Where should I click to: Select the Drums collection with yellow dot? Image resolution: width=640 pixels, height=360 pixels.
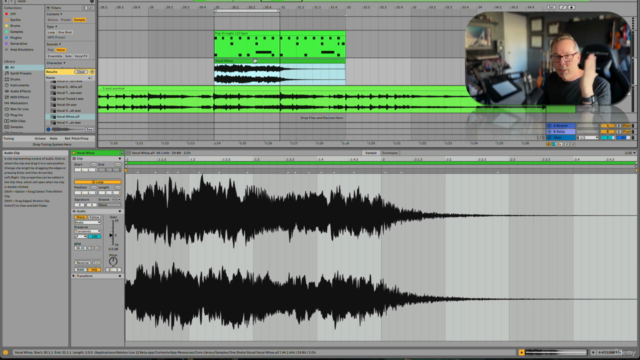[x=15, y=26]
